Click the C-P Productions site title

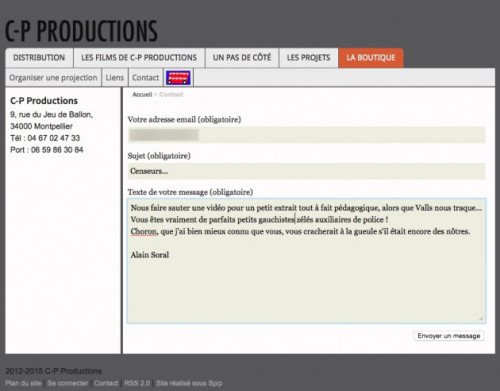[81, 31]
